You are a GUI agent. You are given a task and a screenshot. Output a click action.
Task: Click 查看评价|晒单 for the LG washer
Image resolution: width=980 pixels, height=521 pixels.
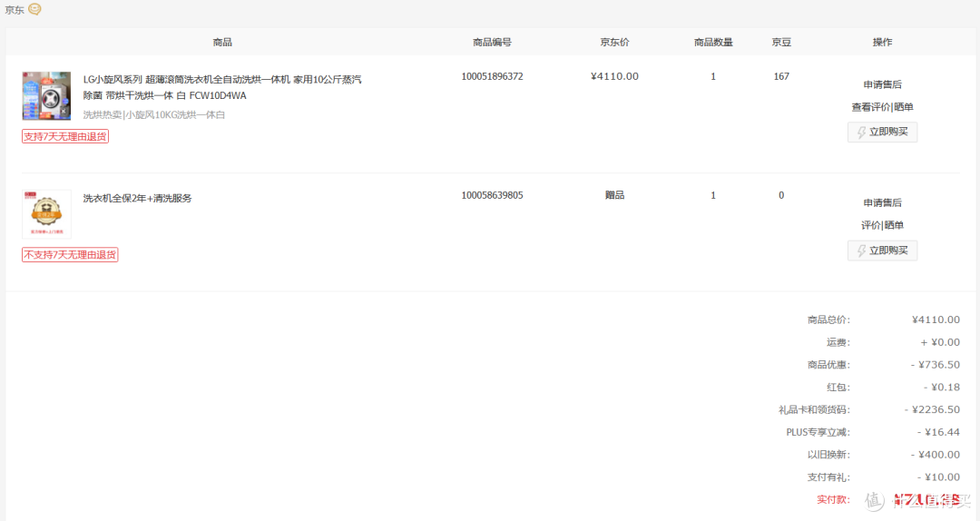(x=883, y=107)
